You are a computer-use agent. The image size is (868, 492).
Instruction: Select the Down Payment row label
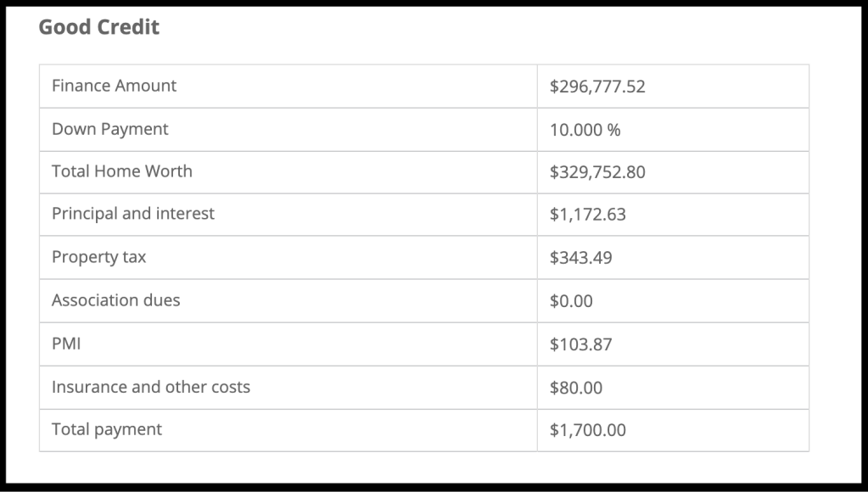click(x=110, y=129)
